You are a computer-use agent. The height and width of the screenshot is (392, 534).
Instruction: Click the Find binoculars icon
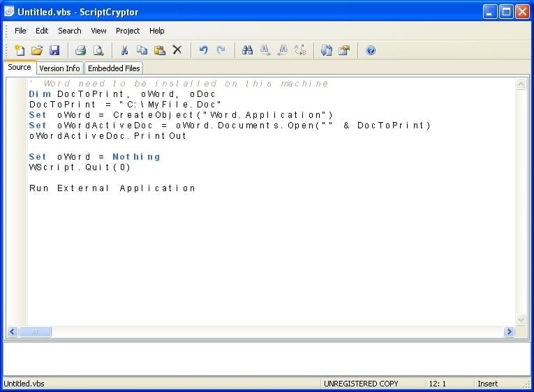[x=247, y=50]
